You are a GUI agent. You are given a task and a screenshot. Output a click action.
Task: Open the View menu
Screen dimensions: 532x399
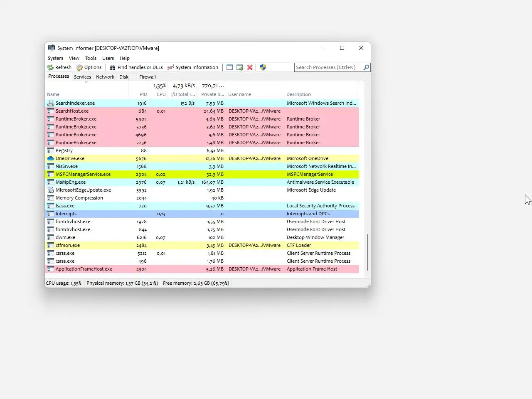(74, 58)
